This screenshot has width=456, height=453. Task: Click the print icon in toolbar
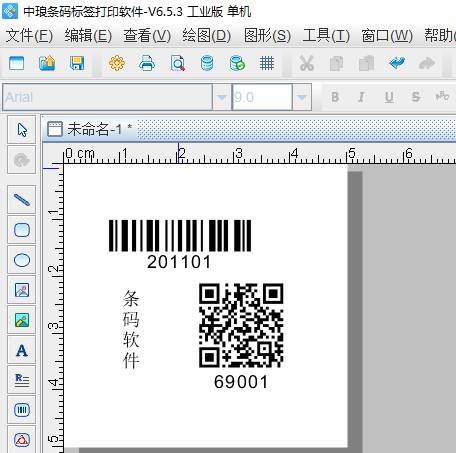[x=147, y=63]
